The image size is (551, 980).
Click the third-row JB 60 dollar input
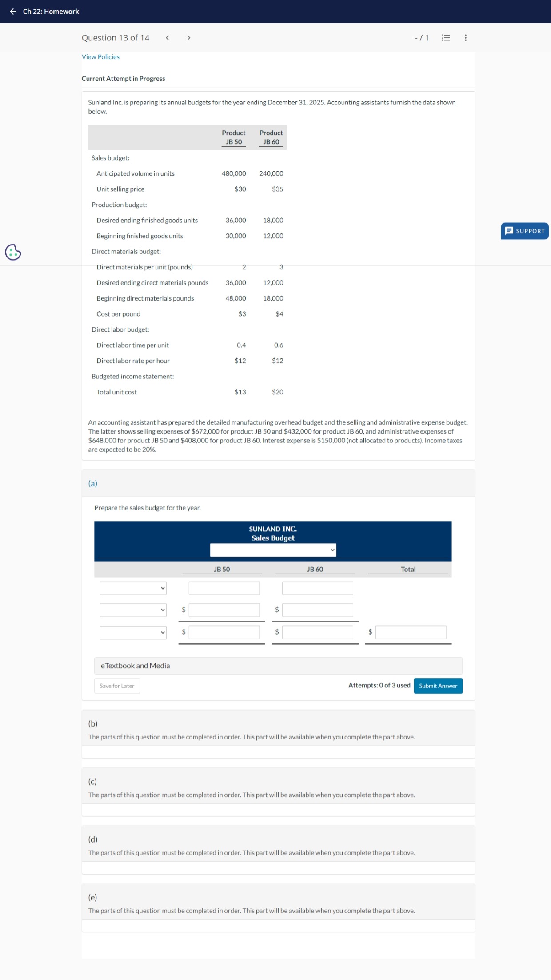(318, 632)
